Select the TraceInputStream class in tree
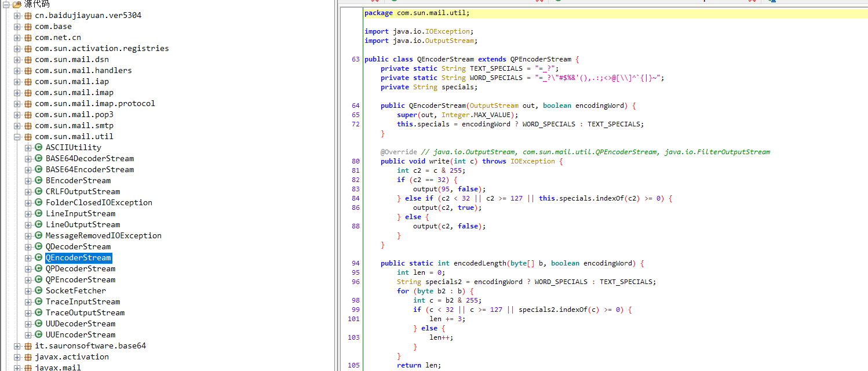The height and width of the screenshot is (371, 868). 82,302
